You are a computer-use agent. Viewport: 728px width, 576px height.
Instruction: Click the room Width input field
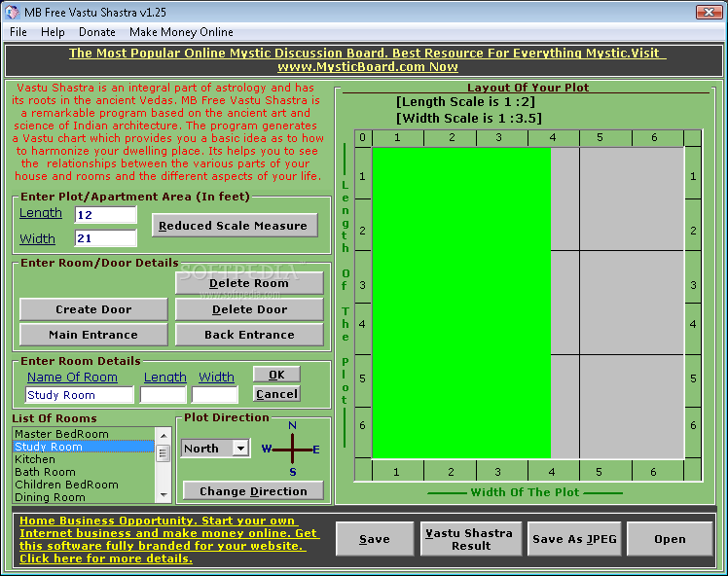click(214, 395)
